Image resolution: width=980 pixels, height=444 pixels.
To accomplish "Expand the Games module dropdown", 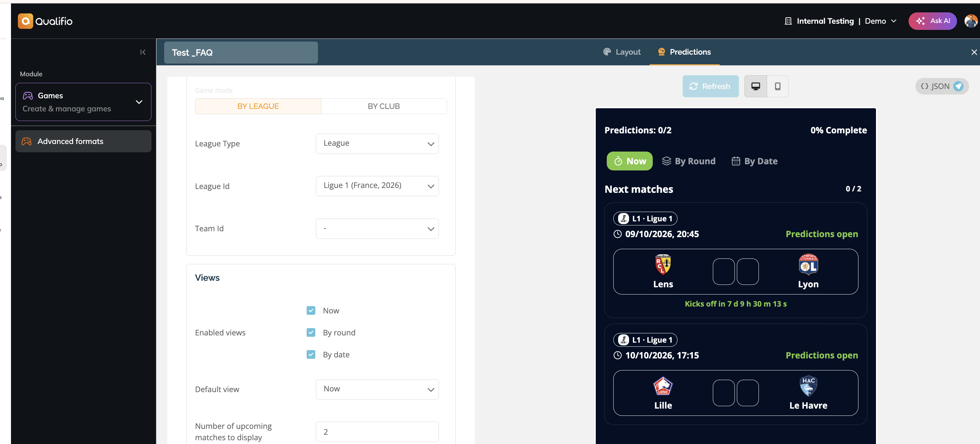I will pos(83,102).
